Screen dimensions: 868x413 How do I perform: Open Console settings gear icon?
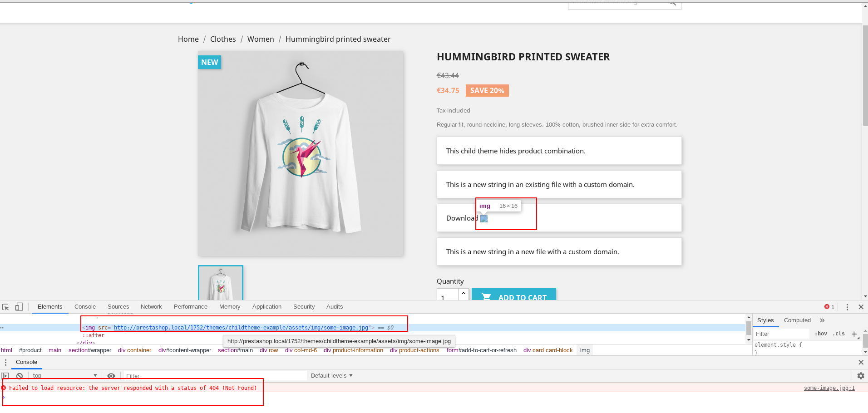tap(861, 376)
